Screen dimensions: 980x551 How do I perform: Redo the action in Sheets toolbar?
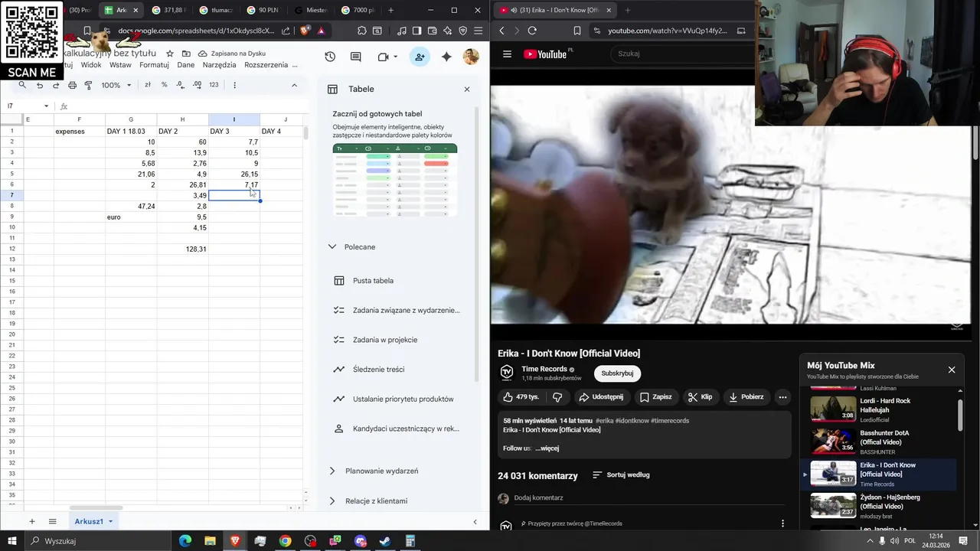[56, 85]
